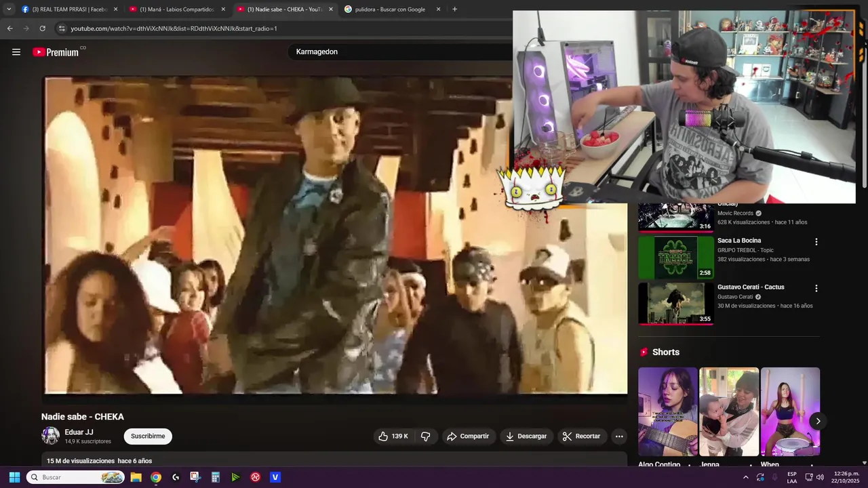Open clock and date 12:26 p. m.
This screenshot has width=868, height=488.
pyautogui.click(x=846, y=477)
